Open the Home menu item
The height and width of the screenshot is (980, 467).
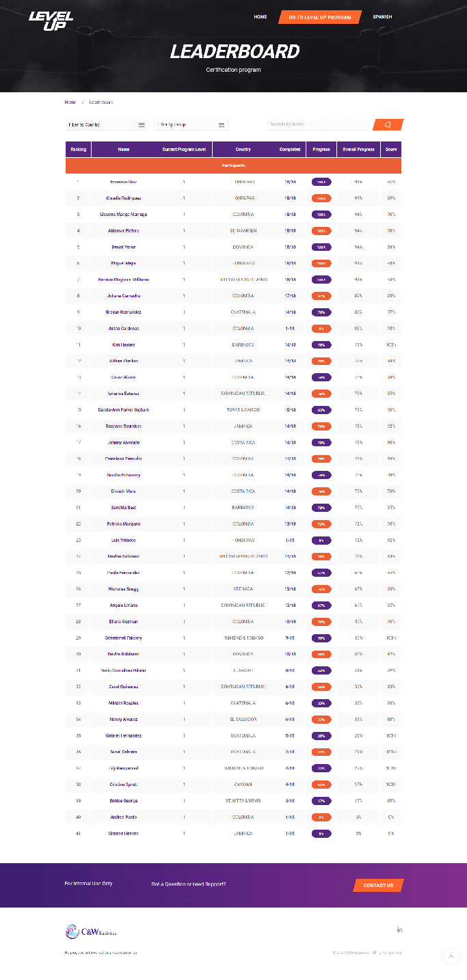(260, 17)
